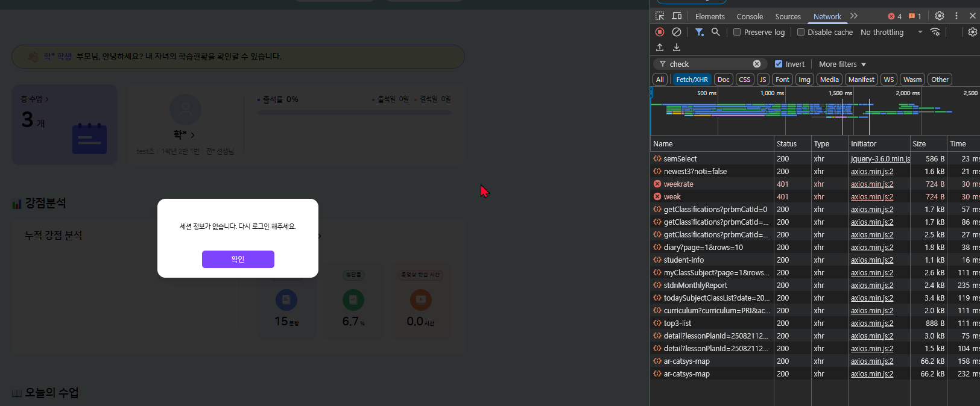Select the diary?page=1&rows=10 request row

[815, 247]
